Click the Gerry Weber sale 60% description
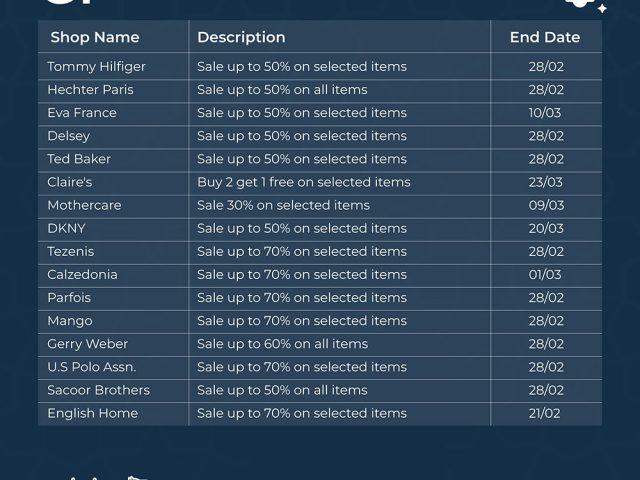The height and width of the screenshot is (480, 640). click(282, 344)
